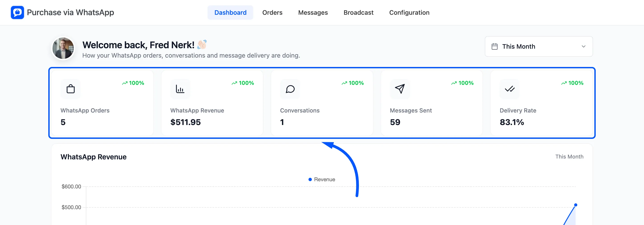Screen dimensions: 644x225
Task: Click the trend arrow on Conversations card
Action: tap(344, 83)
